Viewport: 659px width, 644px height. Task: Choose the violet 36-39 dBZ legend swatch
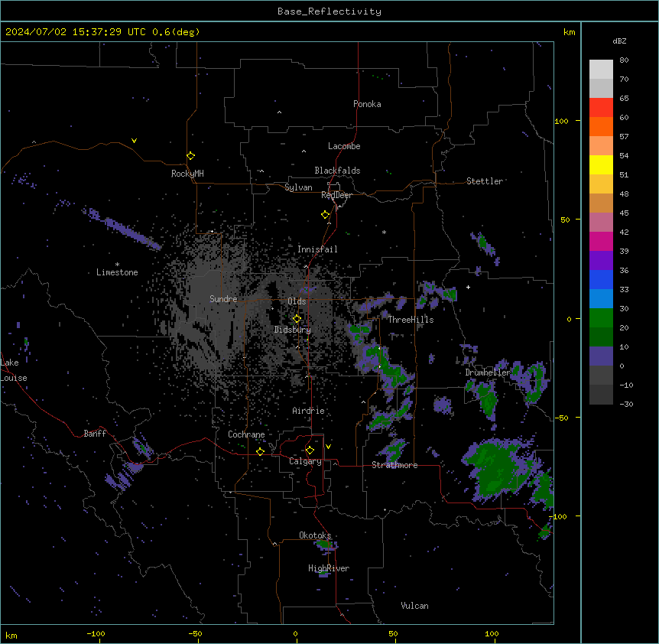click(x=601, y=261)
